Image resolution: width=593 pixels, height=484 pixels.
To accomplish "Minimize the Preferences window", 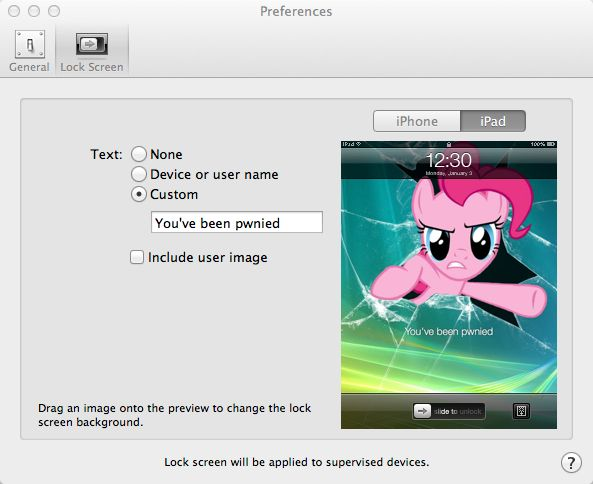I will point(34,11).
